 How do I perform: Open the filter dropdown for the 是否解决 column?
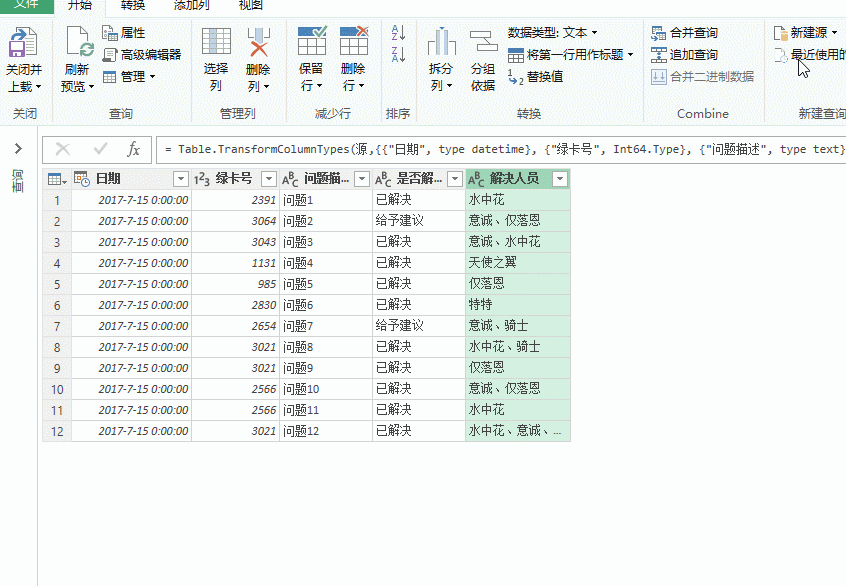455,179
